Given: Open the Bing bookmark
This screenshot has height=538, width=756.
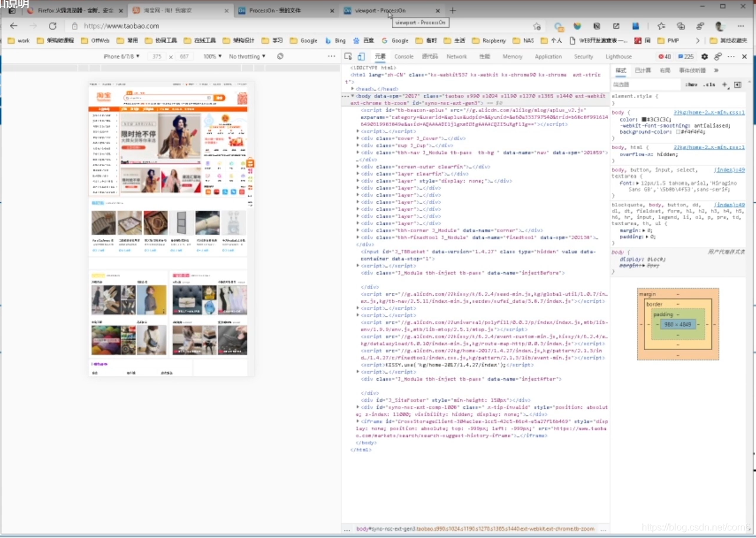Looking at the screenshot, I should 335,41.
